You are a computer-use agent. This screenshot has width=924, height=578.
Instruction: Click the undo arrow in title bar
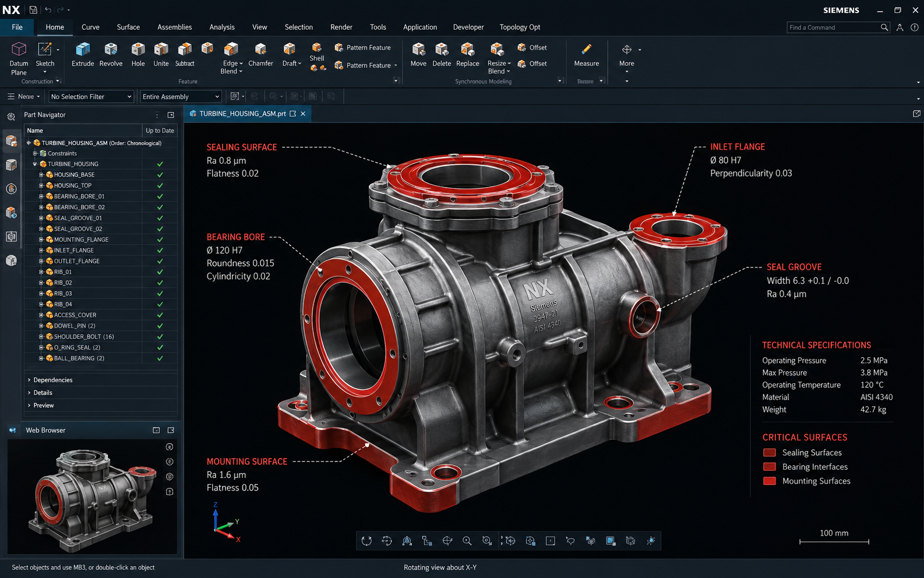48,10
